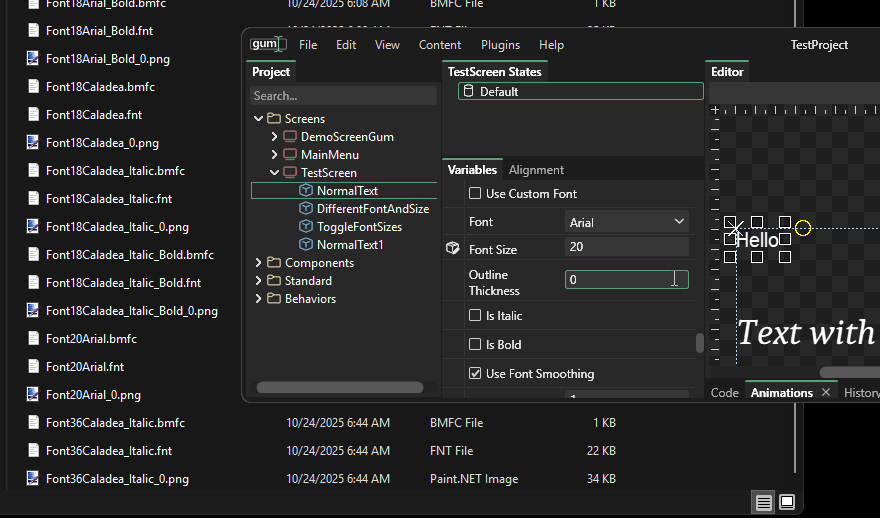Viewport: 880px width, 518px height.
Task: Enable the Use Custom Font checkbox
Action: pyautogui.click(x=475, y=194)
